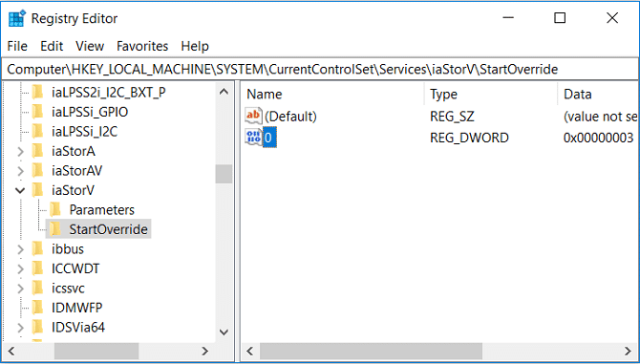Select the value named 0
Image resolution: width=640 pixels, height=364 pixels.
point(268,138)
